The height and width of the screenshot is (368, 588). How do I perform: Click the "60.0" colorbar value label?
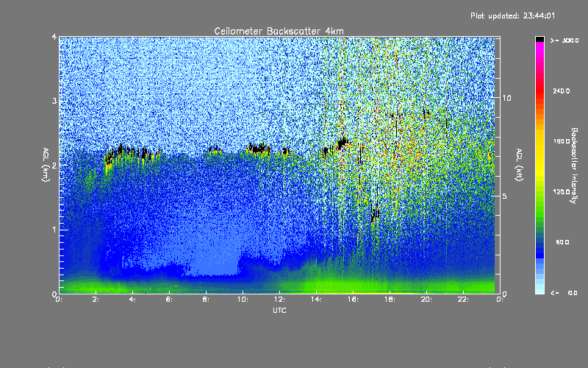point(562,242)
